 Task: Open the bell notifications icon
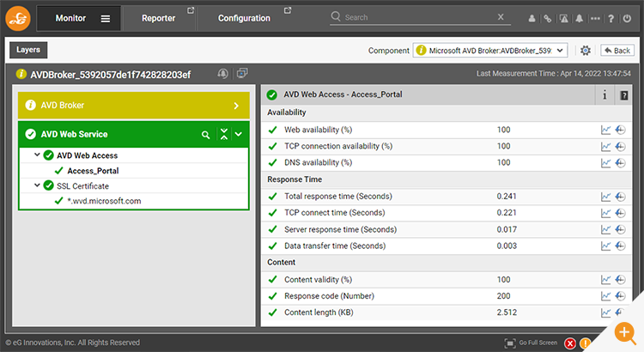click(579, 19)
